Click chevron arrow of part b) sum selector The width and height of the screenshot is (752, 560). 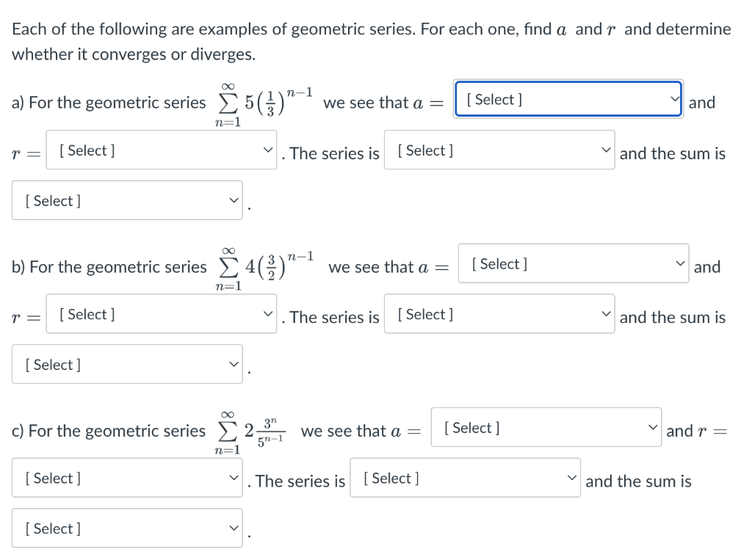point(234,364)
